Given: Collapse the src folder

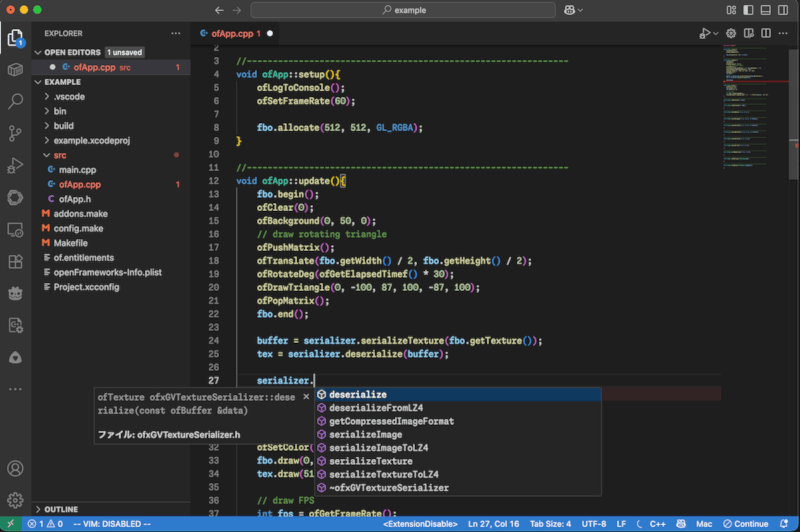Looking at the screenshot, I should click(x=47, y=155).
